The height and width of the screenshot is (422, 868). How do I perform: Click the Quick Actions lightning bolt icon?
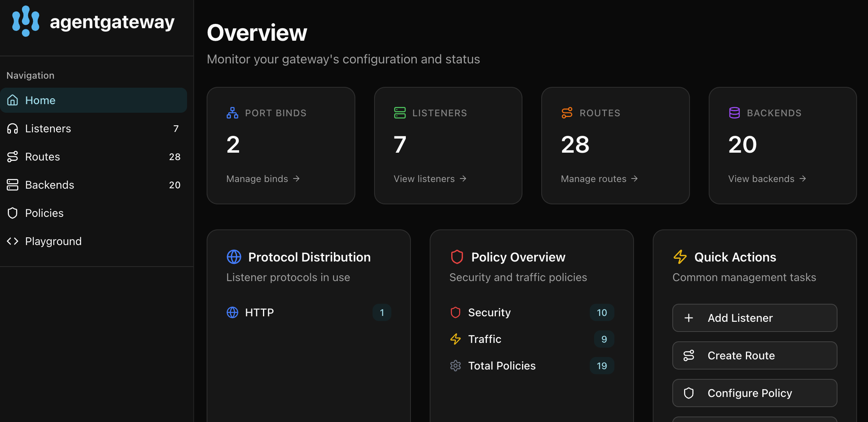pos(680,257)
